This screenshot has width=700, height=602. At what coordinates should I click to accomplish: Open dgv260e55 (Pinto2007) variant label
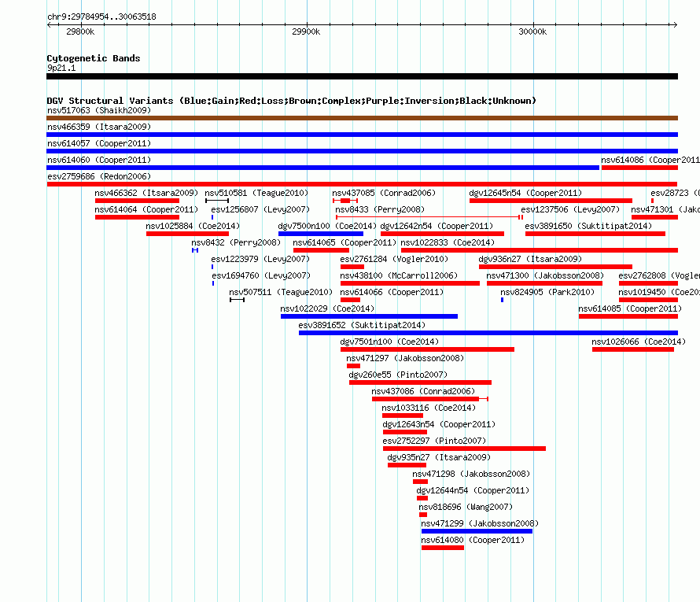click(398, 375)
